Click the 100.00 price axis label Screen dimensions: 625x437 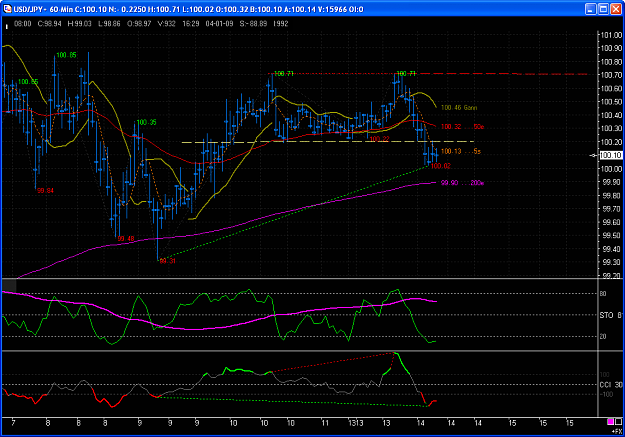[x=611, y=169]
